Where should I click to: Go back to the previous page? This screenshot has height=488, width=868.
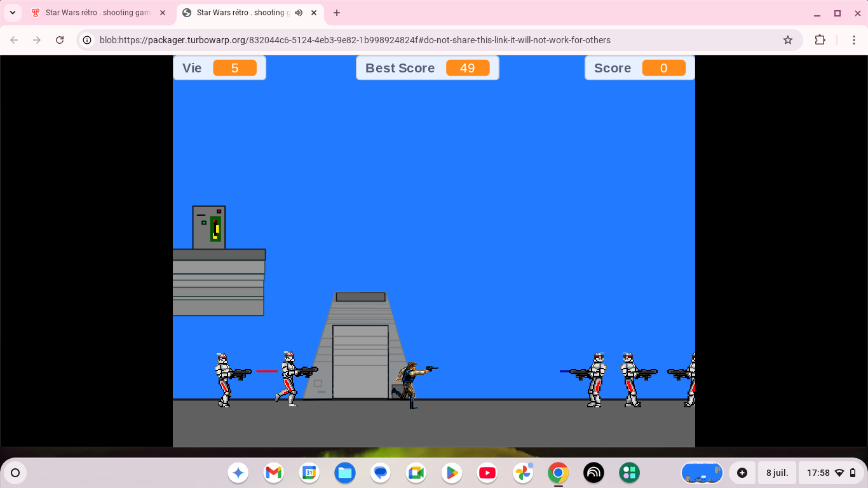pyautogui.click(x=14, y=40)
